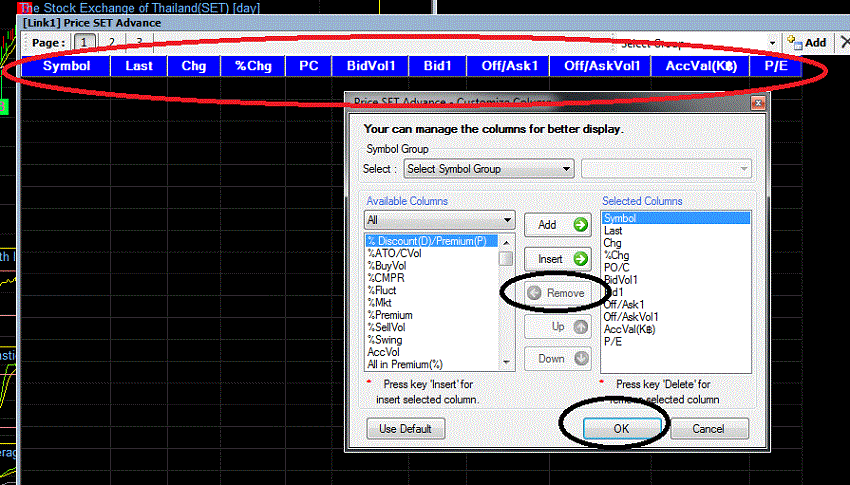Select '%Chg' in Selected Columns list

675,255
